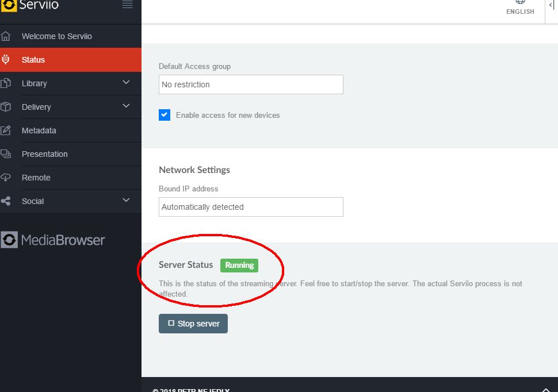
Task: Click the Serviio brand name
Action: click(39, 5)
